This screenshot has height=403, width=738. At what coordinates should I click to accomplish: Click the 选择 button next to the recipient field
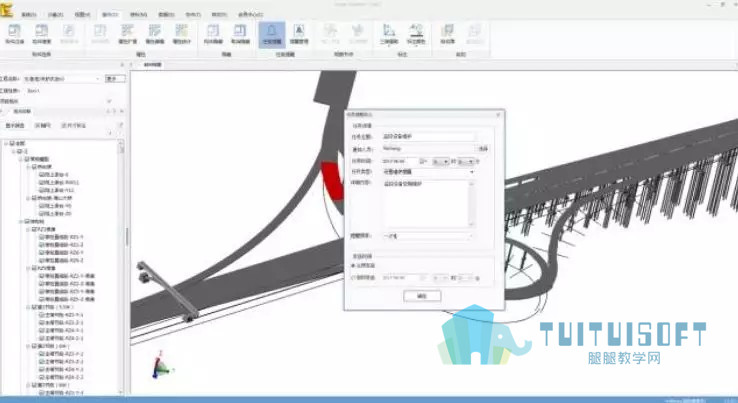click(x=483, y=149)
